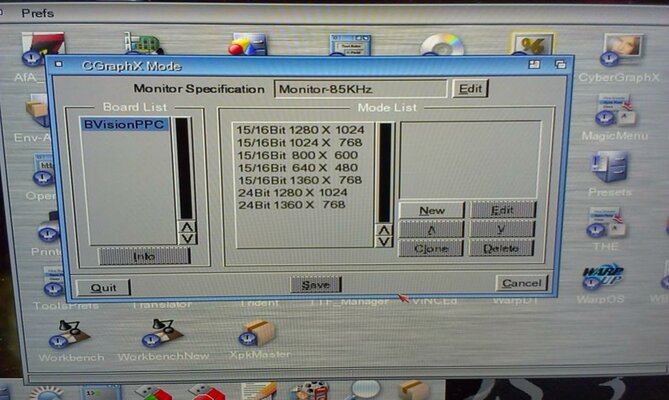Open the MagicMenu prefs icon
Viewport: 669px width, 400px height.
613,112
